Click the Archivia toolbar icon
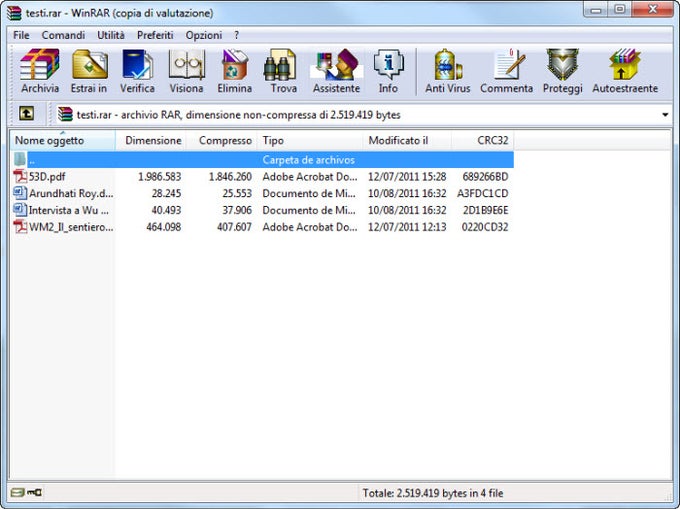This screenshot has width=680, height=509. [40, 65]
